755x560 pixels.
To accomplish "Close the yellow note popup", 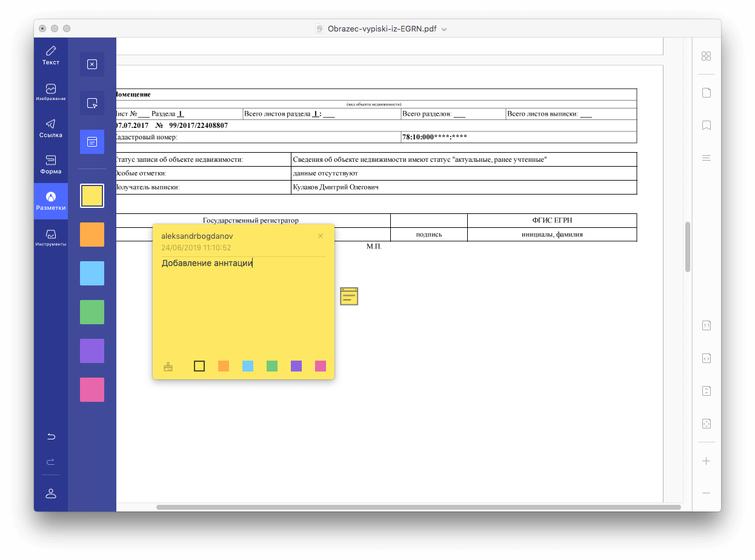I will (x=321, y=236).
